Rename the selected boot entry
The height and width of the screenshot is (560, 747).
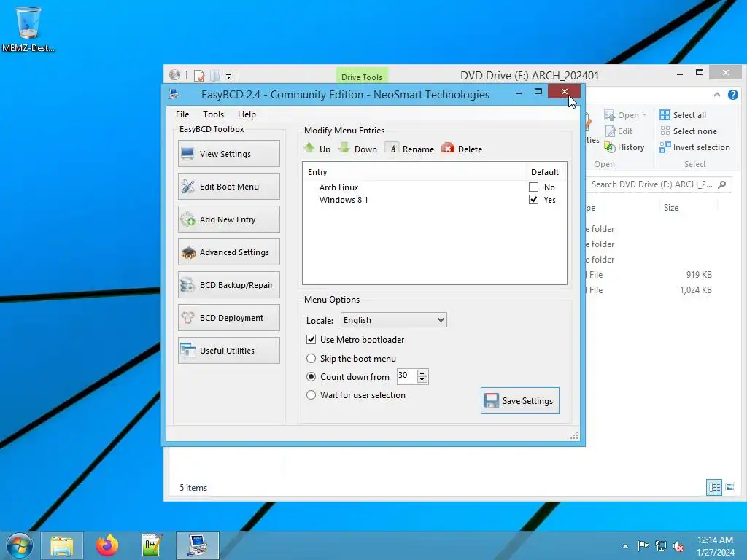pos(410,149)
